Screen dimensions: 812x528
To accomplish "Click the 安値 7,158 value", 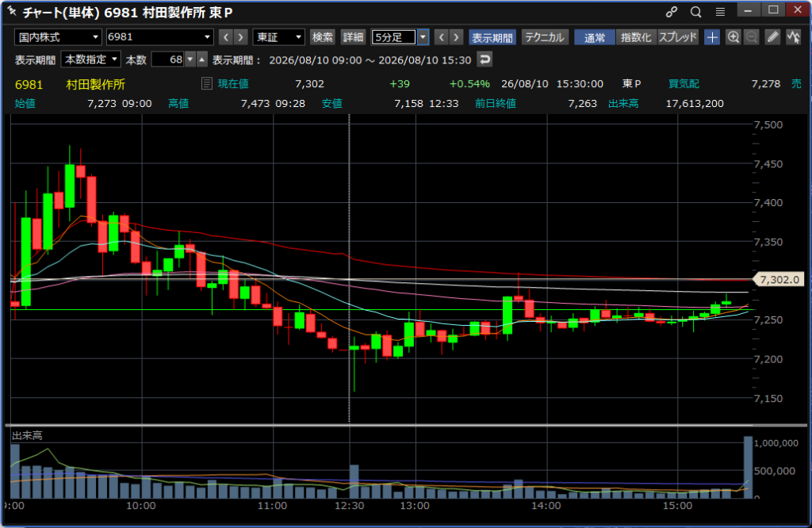I will [x=409, y=104].
